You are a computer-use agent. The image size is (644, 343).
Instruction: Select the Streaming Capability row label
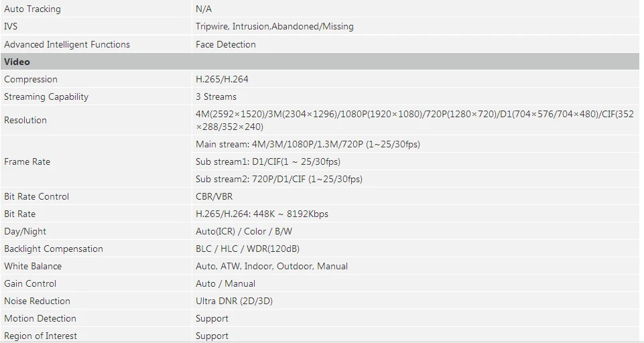tap(46, 96)
